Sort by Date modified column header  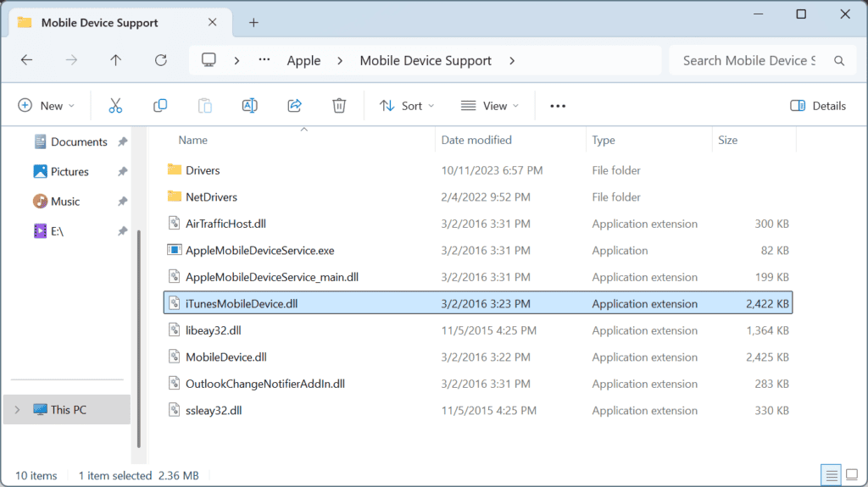point(476,140)
